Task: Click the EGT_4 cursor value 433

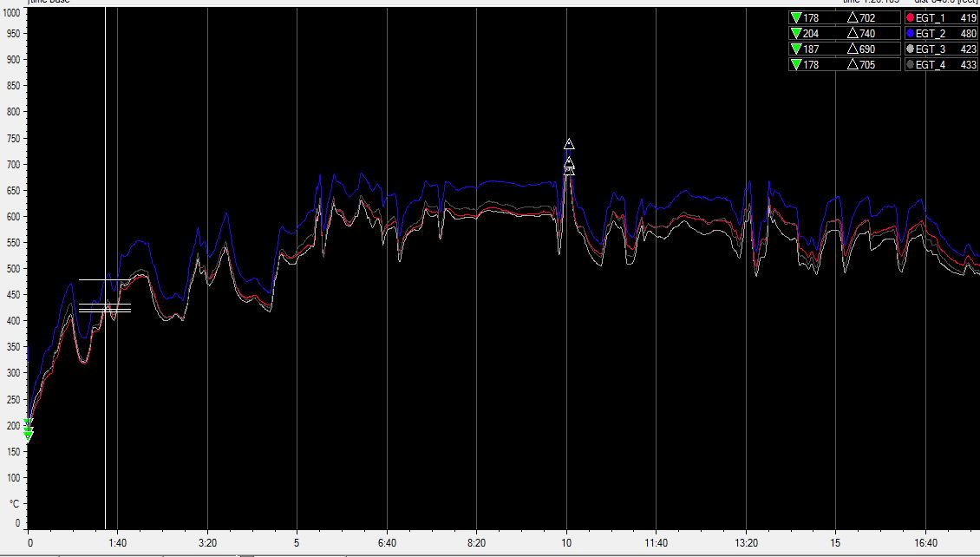Action: tap(968, 65)
